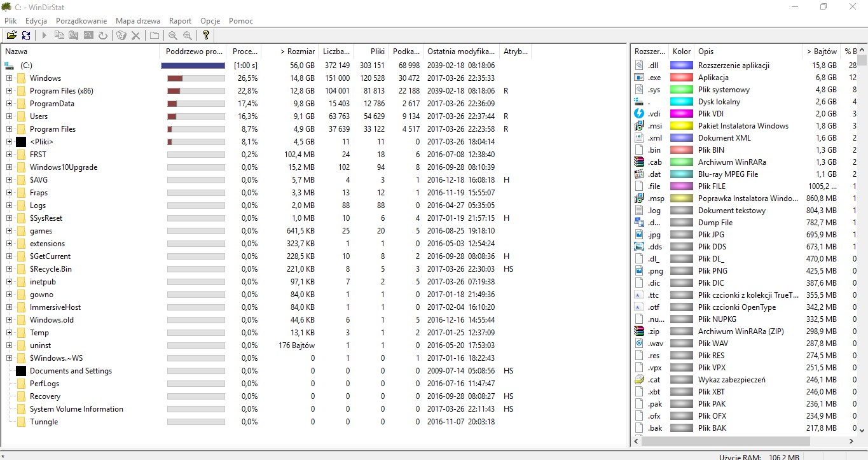Click the Zoom out magnifier icon
Screen dimensions: 868x460
[188, 36]
